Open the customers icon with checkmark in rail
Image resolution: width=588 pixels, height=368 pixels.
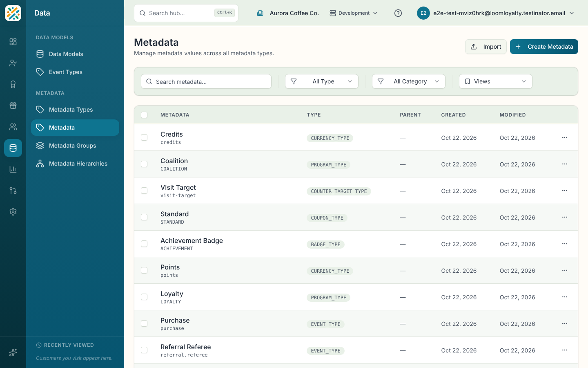[13, 63]
